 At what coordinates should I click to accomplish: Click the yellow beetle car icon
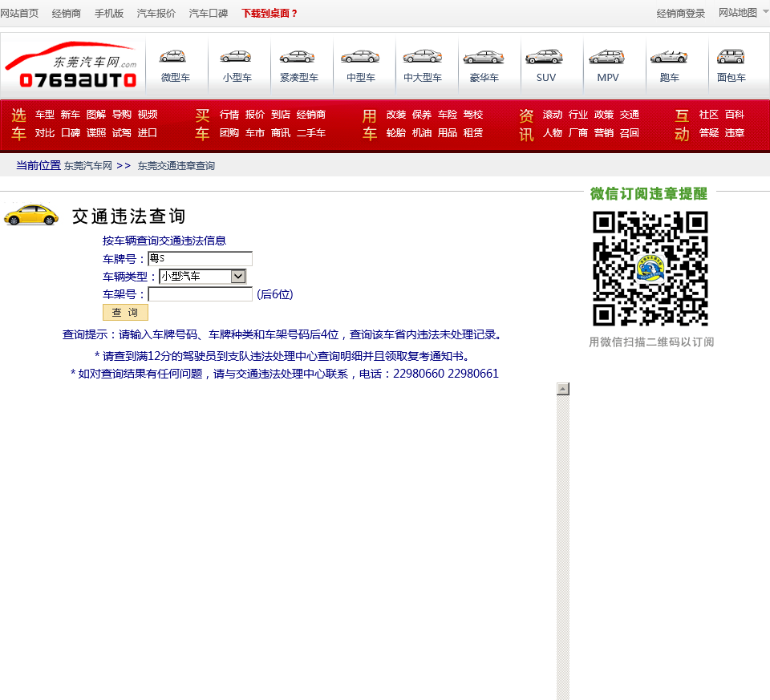point(31,215)
